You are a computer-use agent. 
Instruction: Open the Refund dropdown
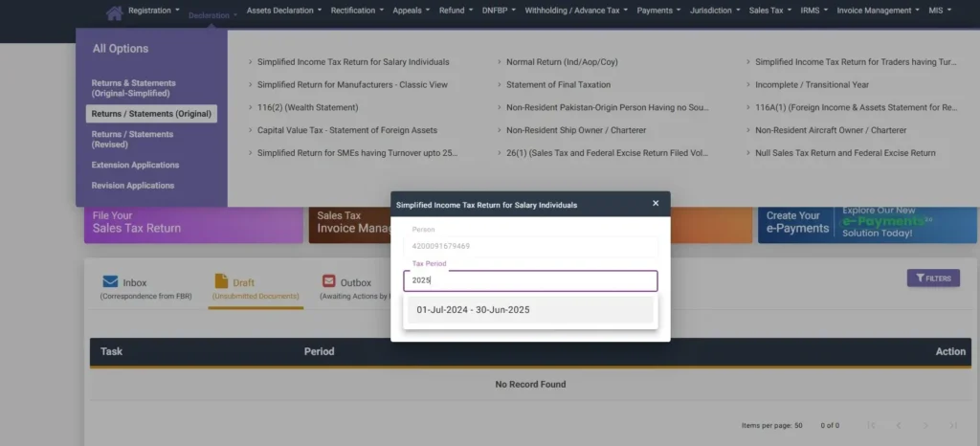coord(457,10)
